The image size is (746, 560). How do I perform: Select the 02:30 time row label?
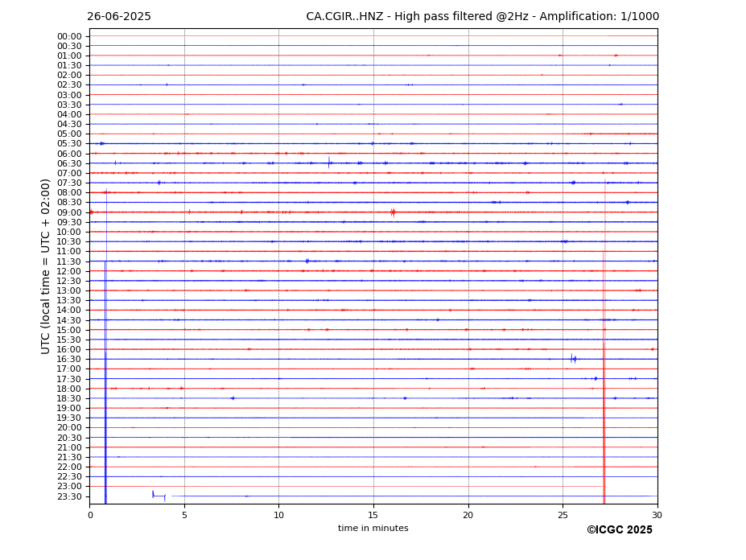click(x=69, y=85)
